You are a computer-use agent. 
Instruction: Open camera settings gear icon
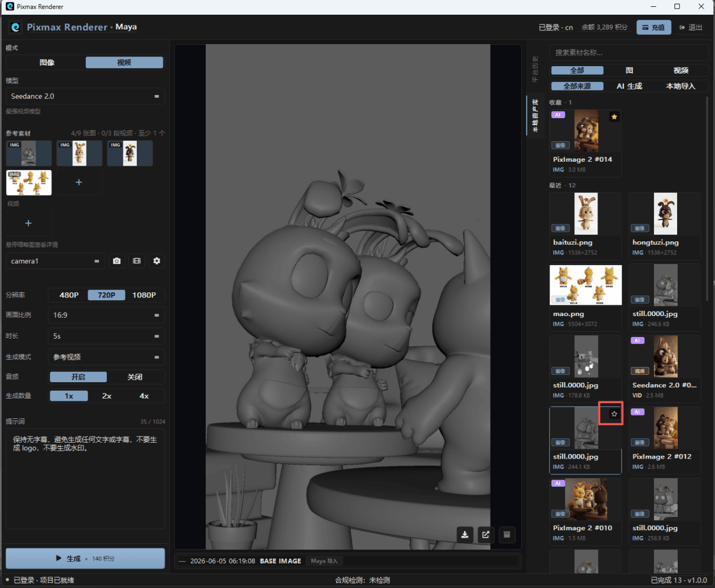pyautogui.click(x=157, y=261)
